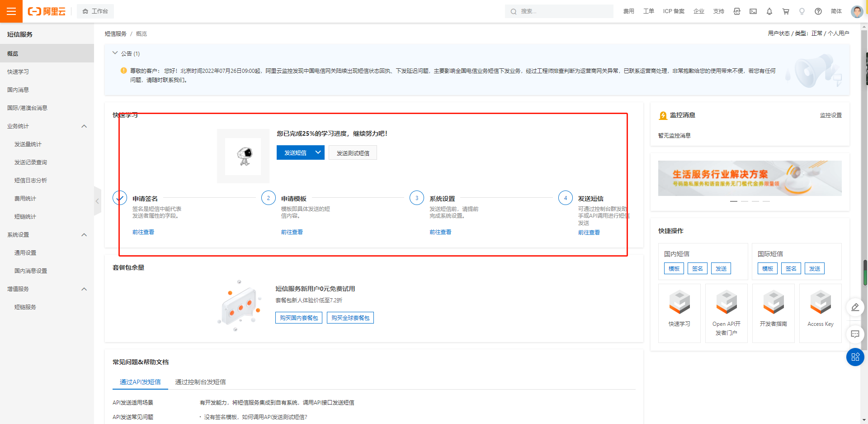The width and height of the screenshot is (868, 424).
Task: Open 监控设置 link
Action: (x=831, y=115)
